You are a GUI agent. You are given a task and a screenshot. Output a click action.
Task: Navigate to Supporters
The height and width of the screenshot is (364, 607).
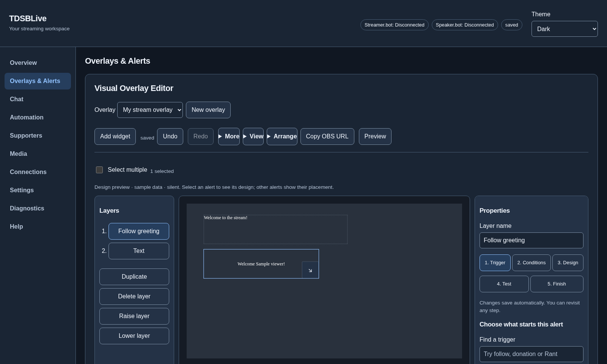tap(38, 136)
